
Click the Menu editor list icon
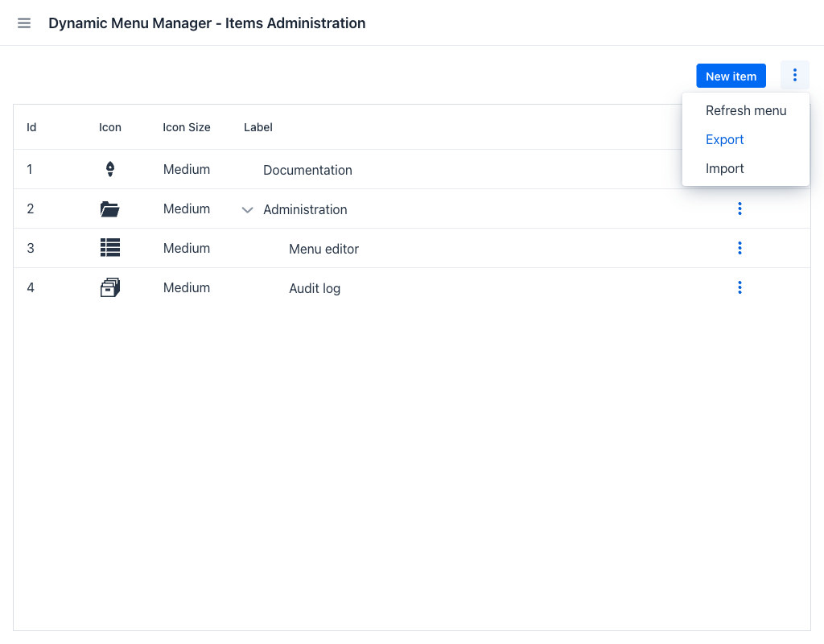(x=109, y=248)
